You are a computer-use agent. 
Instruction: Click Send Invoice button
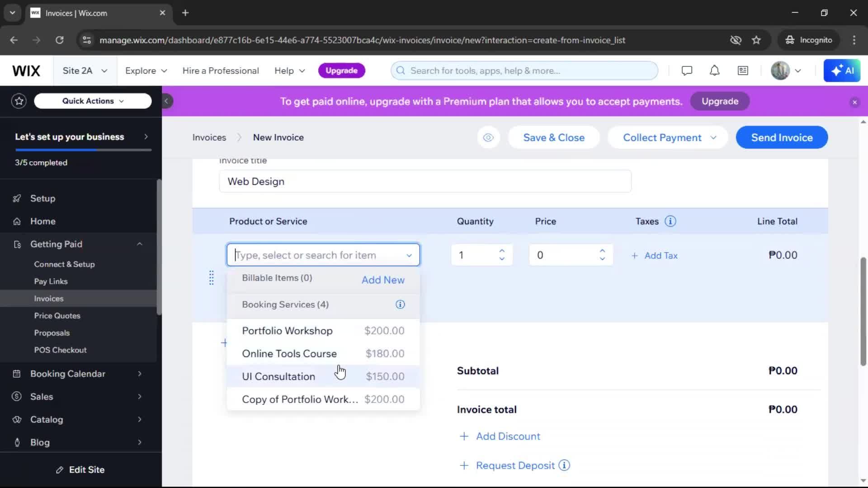pos(782,138)
